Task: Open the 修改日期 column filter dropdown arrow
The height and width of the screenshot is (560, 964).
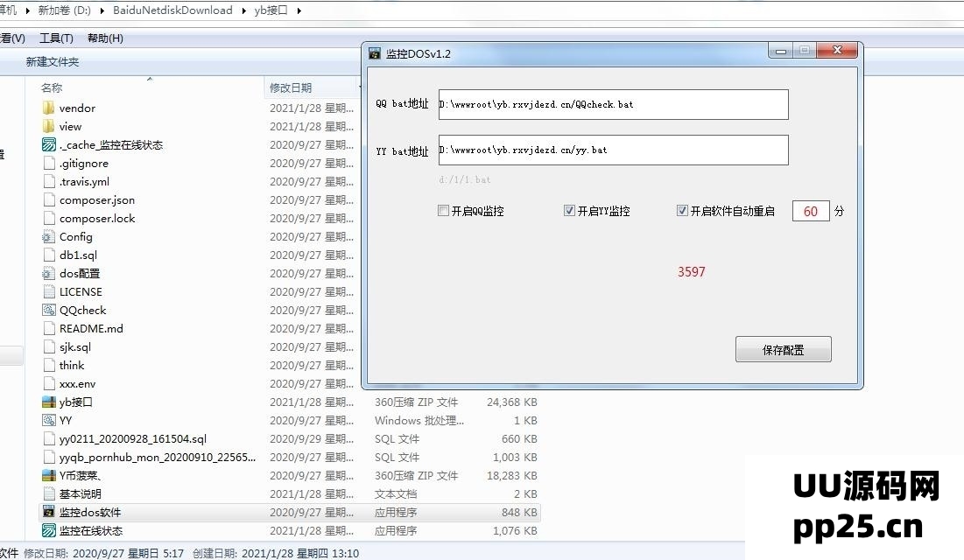Action: tap(360, 87)
